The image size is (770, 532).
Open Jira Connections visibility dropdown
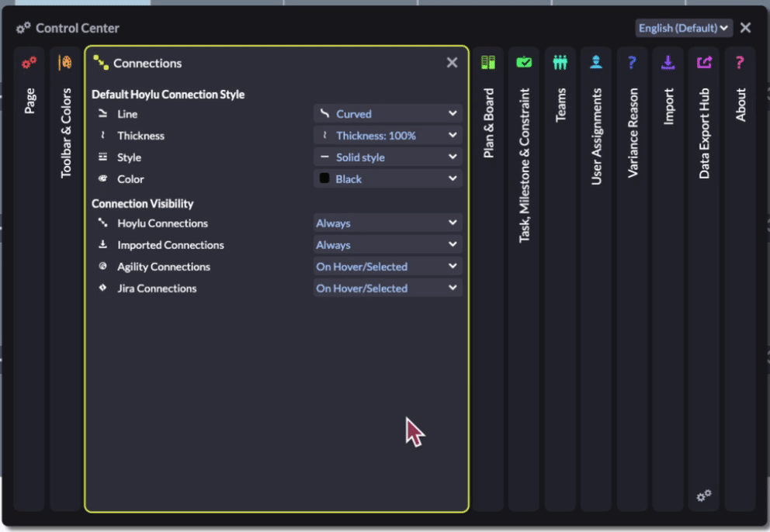[387, 288]
